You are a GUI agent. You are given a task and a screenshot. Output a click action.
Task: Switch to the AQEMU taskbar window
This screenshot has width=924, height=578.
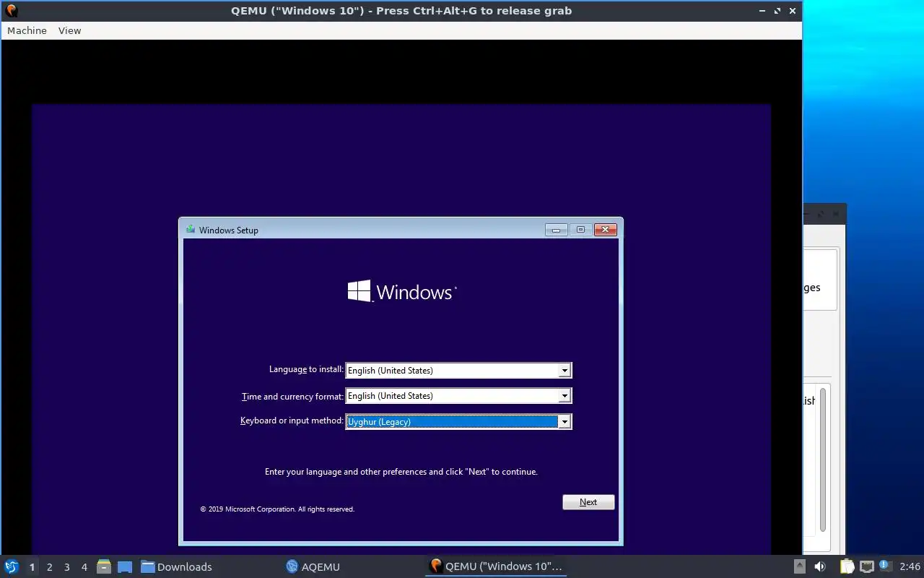pos(313,567)
